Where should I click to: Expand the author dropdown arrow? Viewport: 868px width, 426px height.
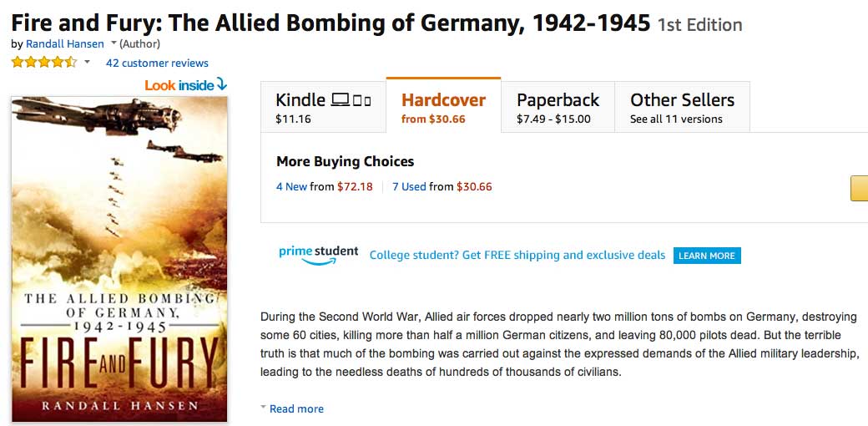(x=114, y=43)
